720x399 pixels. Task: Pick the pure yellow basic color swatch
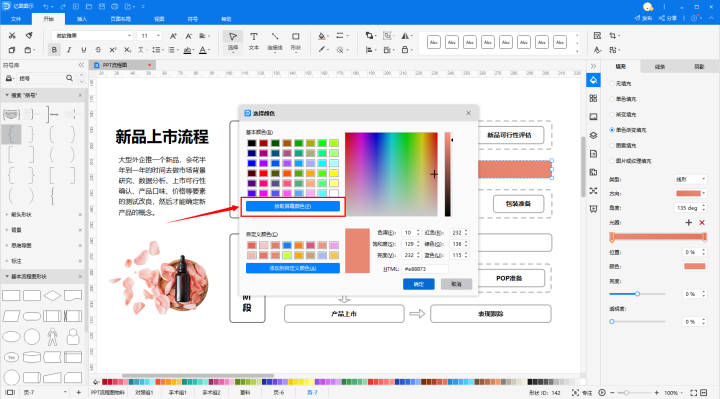334,173
